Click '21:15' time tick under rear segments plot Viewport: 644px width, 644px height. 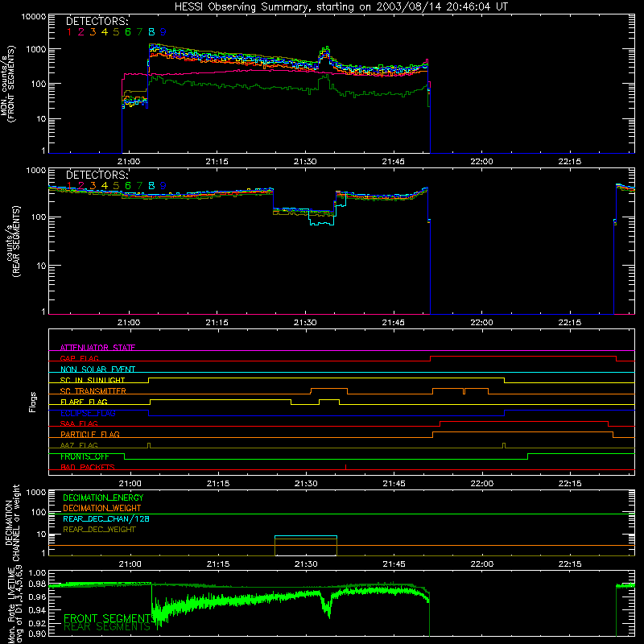(x=217, y=323)
